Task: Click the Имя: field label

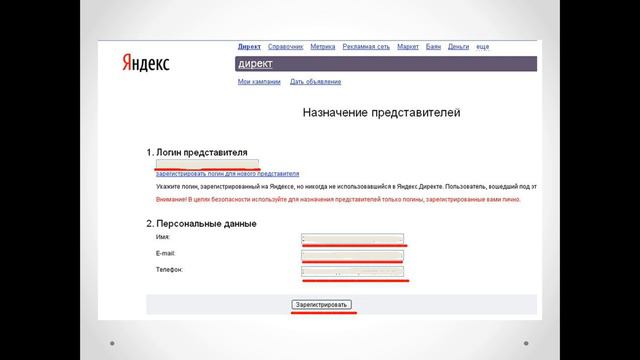Action: (162, 237)
